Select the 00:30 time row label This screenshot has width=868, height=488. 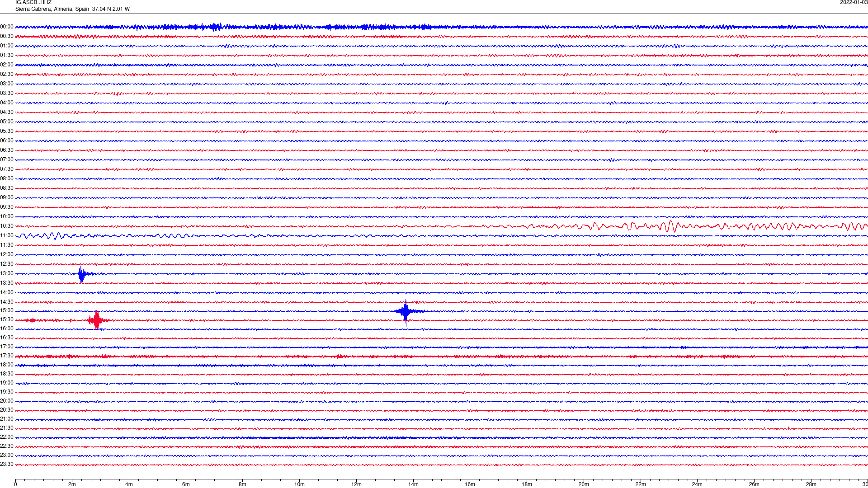pyautogui.click(x=7, y=37)
